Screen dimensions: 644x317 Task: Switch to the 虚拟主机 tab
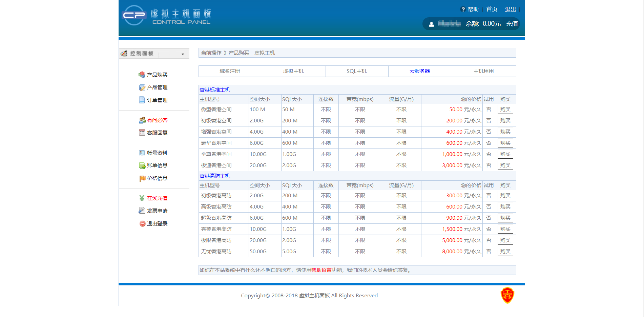[293, 71]
